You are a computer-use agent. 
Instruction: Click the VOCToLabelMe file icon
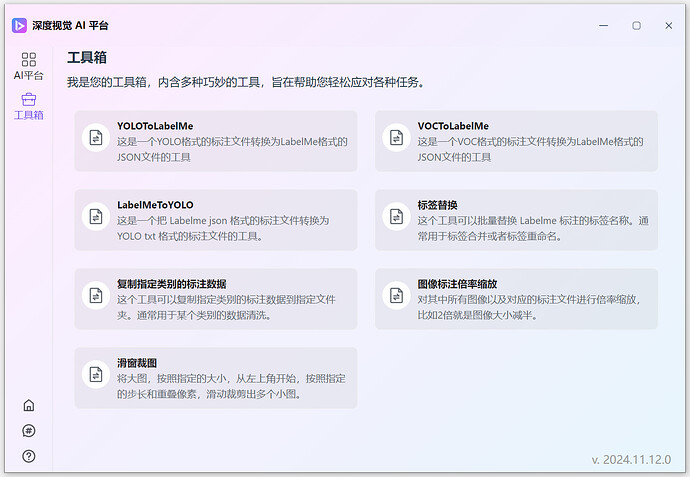[x=396, y=138]
